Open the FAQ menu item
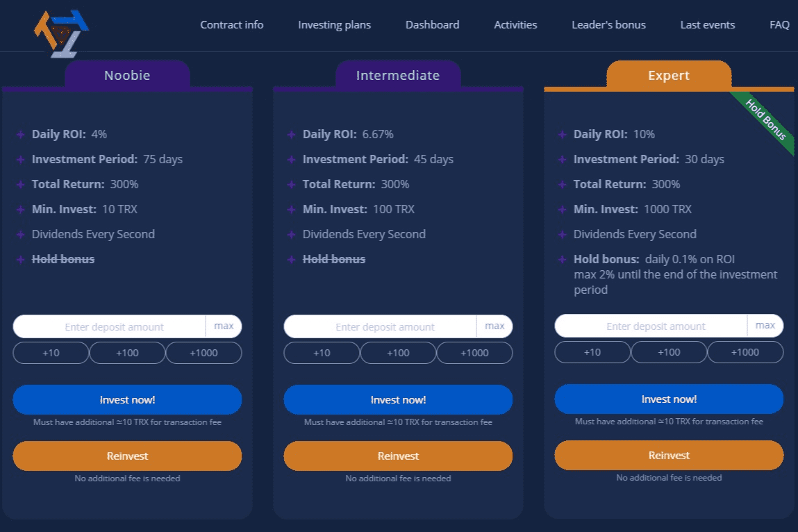 779,24
